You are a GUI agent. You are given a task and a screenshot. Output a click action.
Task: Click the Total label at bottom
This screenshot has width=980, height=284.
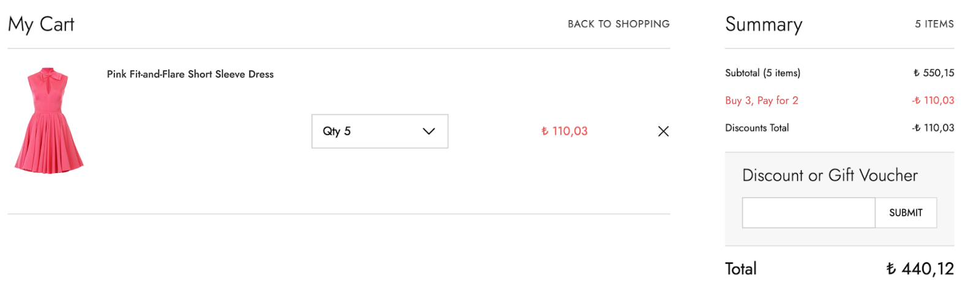click(741, 269)
